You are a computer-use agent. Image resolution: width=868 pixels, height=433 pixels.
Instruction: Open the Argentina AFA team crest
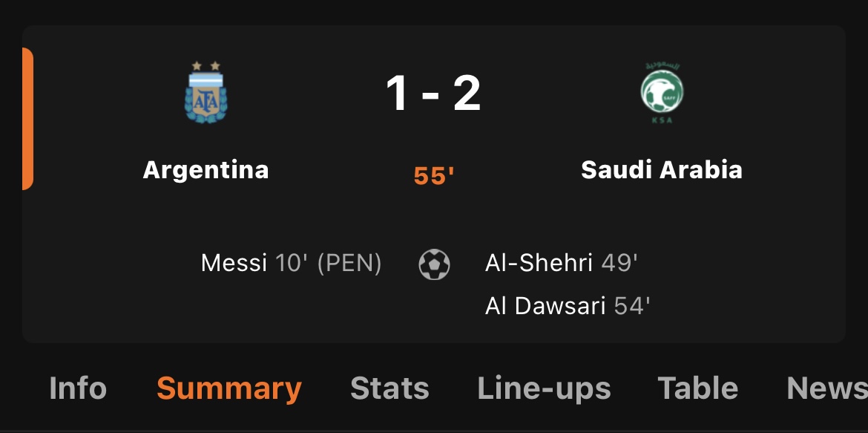pos(206,93)
